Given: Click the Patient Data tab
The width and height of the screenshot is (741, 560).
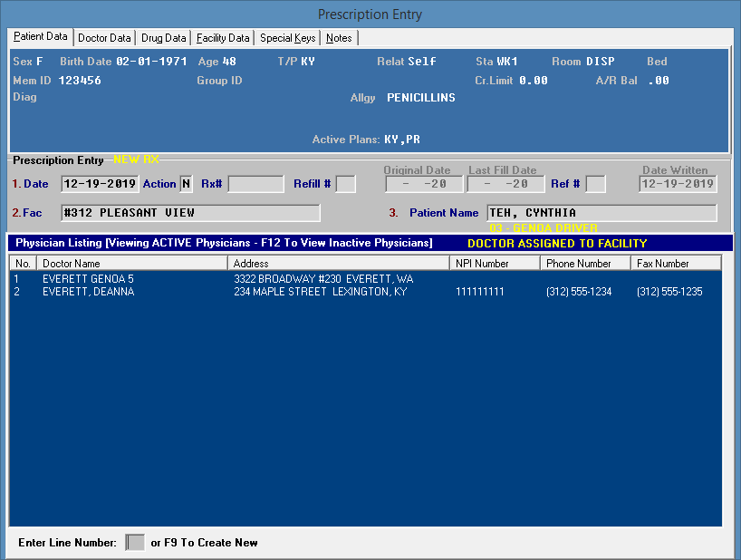Looking at the screenshot, I should (41, 37).
